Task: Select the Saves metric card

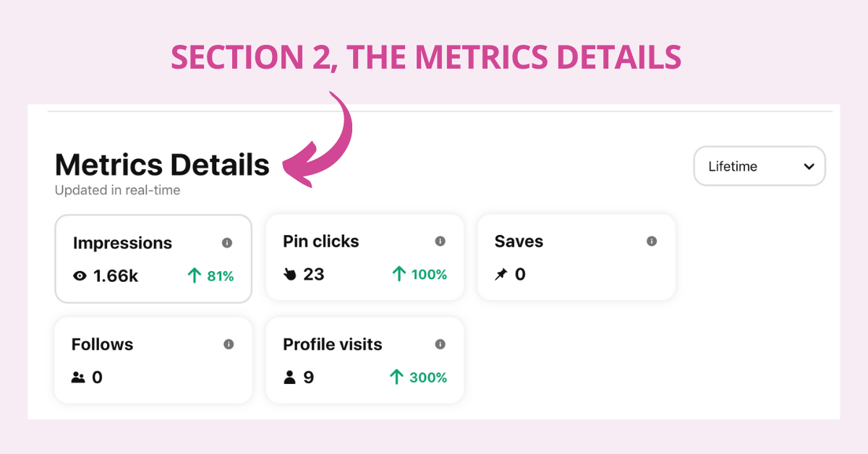Action: (x=576, y=257)
